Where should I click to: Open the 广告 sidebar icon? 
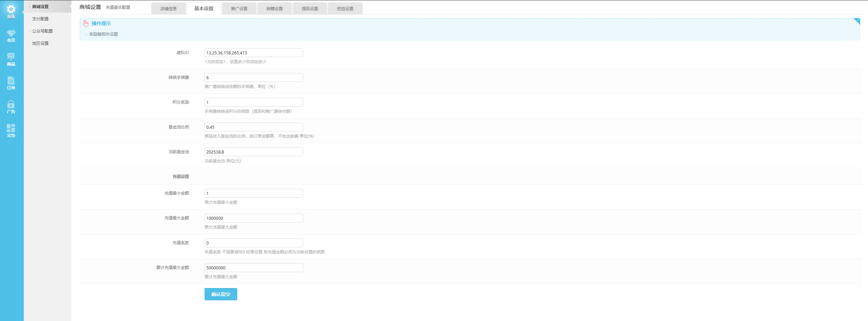point(11,105)
